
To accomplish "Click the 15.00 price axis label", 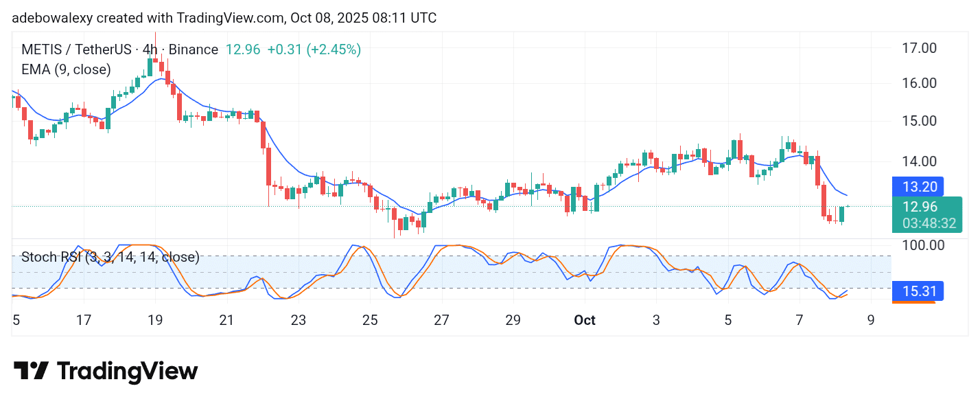I will pyautogui.click(x=918, y=121).
